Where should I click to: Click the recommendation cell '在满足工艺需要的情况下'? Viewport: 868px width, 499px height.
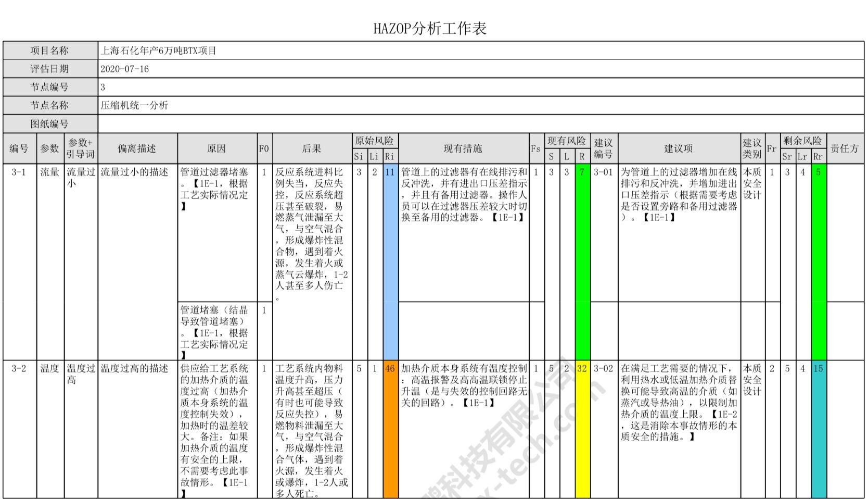[679, 429]
